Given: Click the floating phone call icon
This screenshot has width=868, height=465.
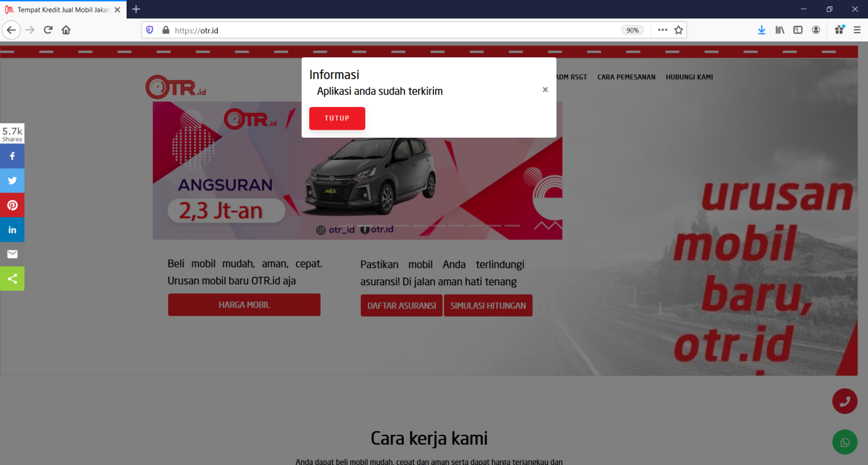Looking at the screenshot, I should 845,401.
